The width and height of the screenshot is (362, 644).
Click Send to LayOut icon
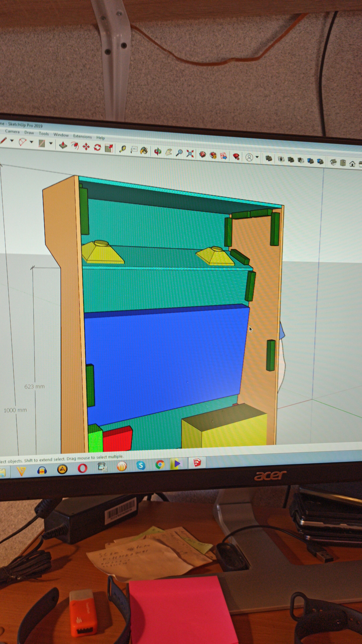pyautogui.click(x=224, y=156)
